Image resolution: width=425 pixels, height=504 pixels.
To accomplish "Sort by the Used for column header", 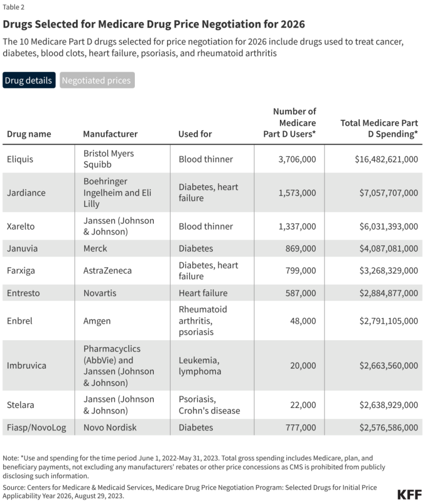I will [x=195, y=134].
